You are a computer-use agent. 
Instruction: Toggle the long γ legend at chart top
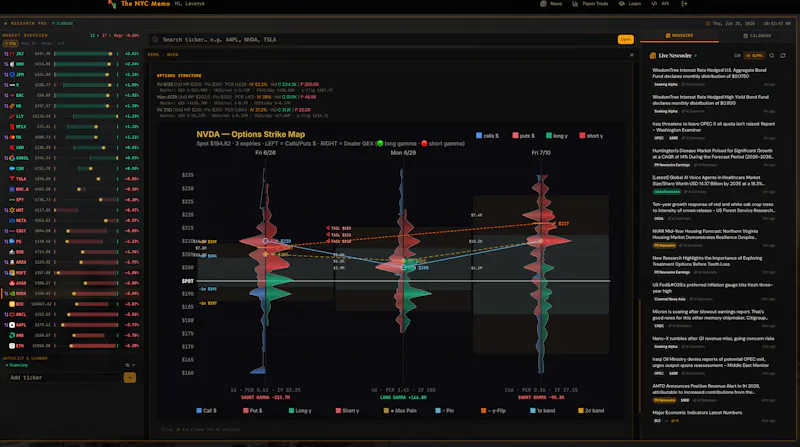click(x=557, y=136)
